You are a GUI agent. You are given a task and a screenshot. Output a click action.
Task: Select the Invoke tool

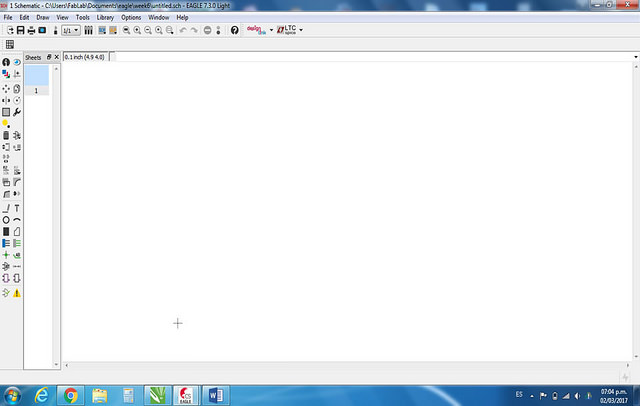tap(17, 194)
